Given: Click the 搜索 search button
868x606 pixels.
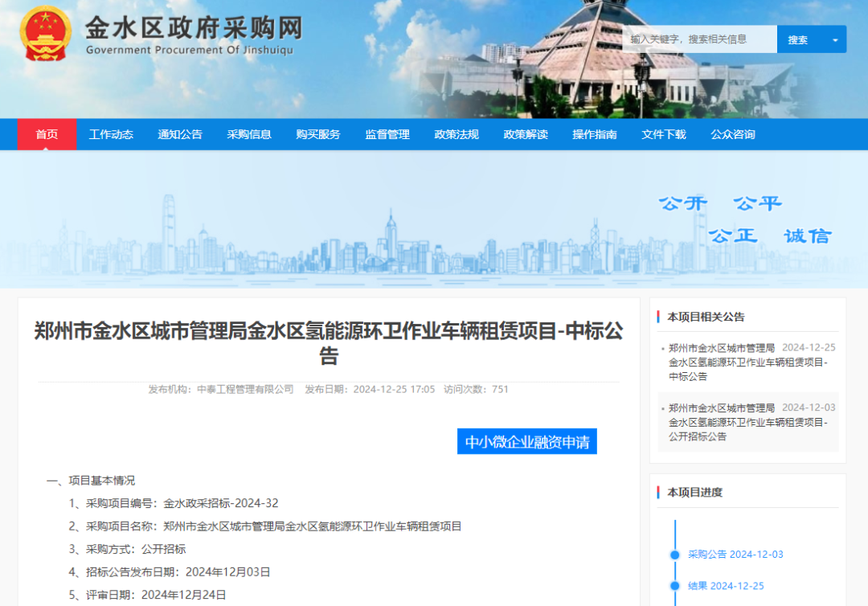Looking at the screenshot, I should pyautogui.click(x=798, y=40).
